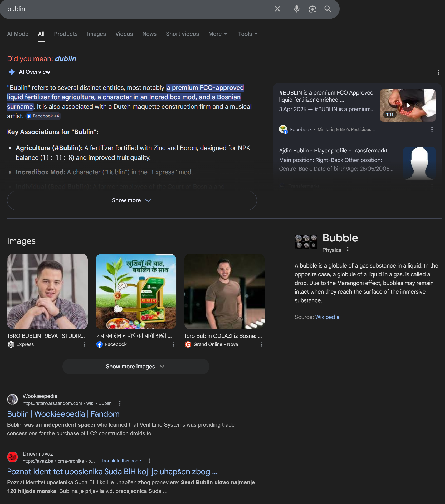This screenshot has width=445, height=504.
Task: Click the Bubble knowledge panel title
Action: pyautogui.click(x=340, y=238)
